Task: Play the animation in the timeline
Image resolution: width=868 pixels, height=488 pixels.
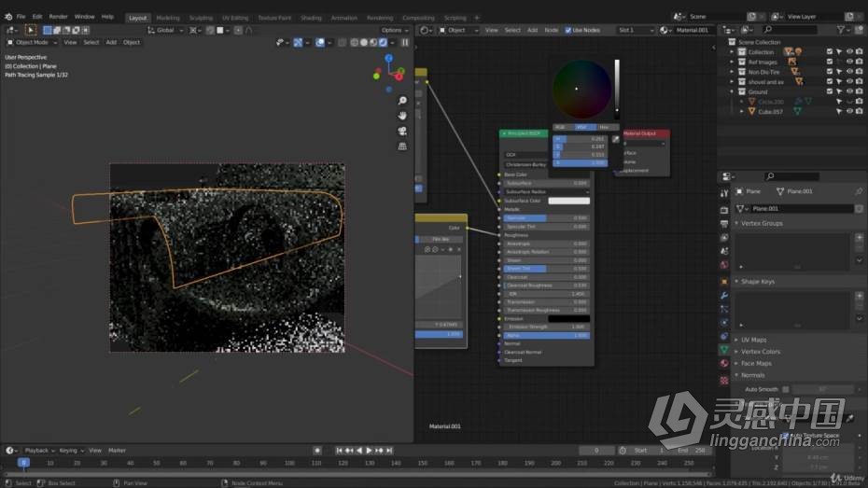Action: [370, 451]
